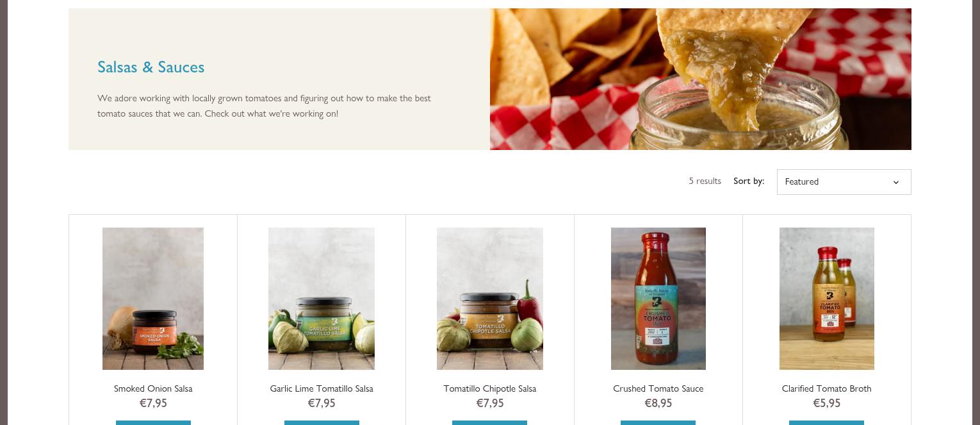Open Smoked Onion Salsa product image
The height and width of the screenshot is (425, 980).
[153, 299]
